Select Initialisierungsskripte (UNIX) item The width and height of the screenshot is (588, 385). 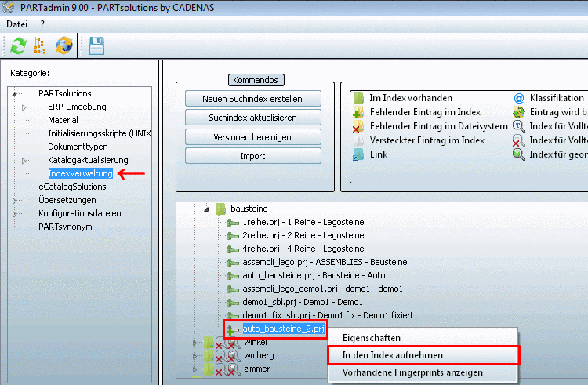click(x=100, y=133)
